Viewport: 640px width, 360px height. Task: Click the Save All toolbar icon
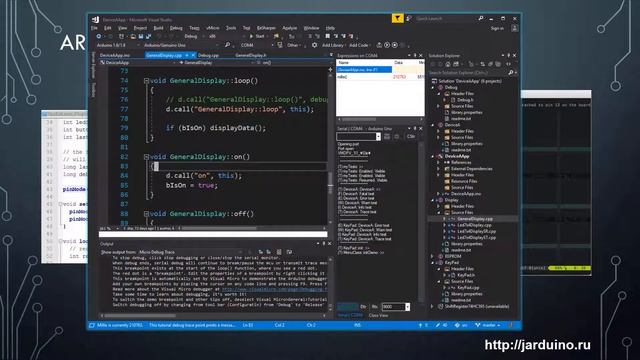coord(149,36)
